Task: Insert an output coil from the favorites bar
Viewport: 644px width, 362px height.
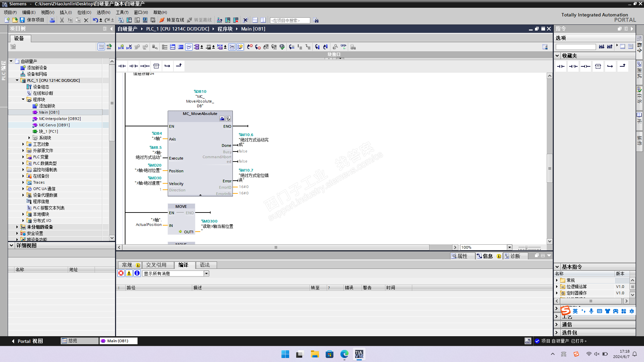Action: pos(145,66)
